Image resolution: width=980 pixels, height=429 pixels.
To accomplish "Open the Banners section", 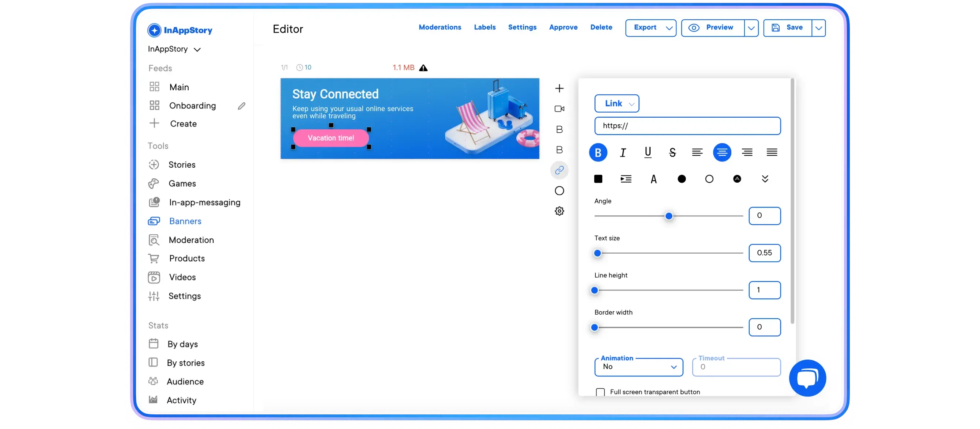I will click(x=185, y=221).
